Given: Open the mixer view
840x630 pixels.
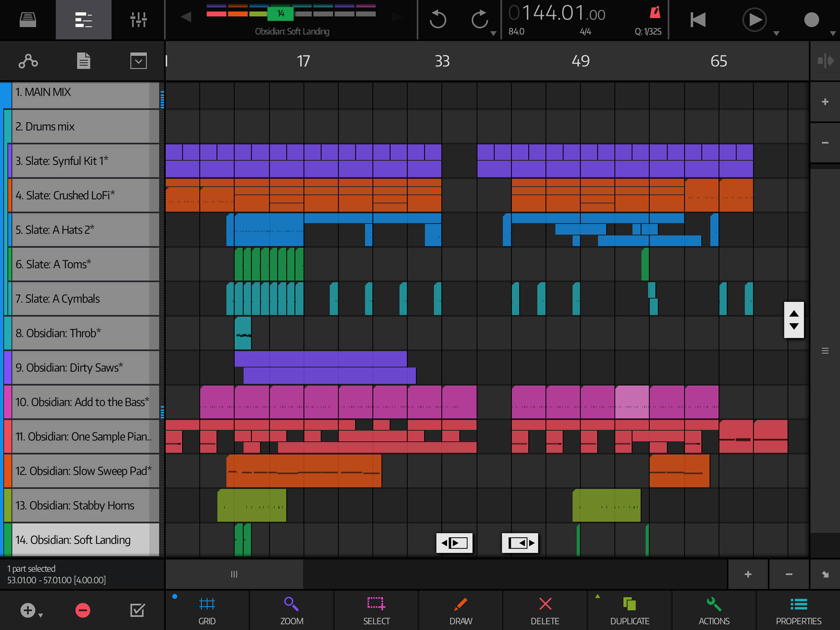Looking at the screenshot, I should click(138, 19).
